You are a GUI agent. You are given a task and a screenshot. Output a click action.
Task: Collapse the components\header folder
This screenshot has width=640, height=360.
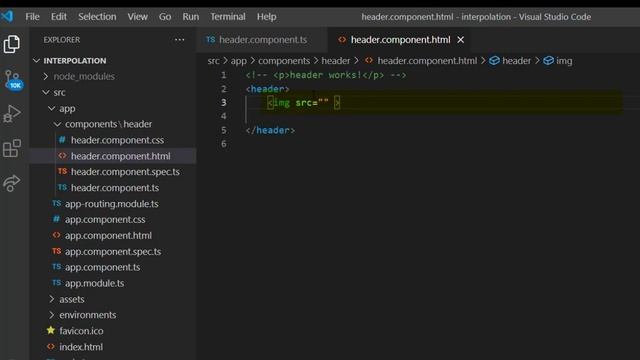click(108, 124)
